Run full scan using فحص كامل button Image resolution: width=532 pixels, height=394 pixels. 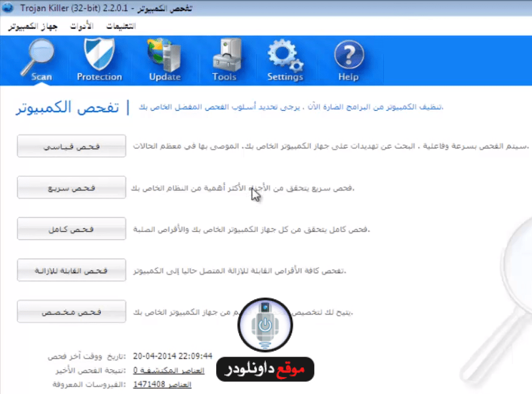[71, 229]
